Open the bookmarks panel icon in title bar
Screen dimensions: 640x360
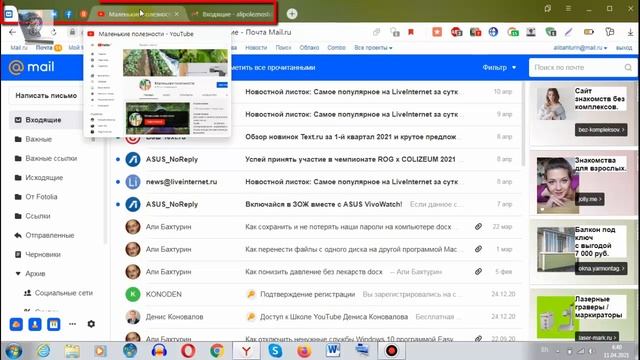point(548,8)
